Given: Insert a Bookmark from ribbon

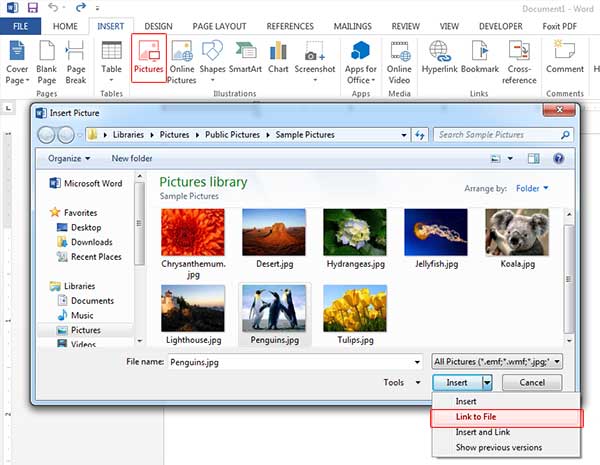Looking at the screenshot, I should coord(478,58).
